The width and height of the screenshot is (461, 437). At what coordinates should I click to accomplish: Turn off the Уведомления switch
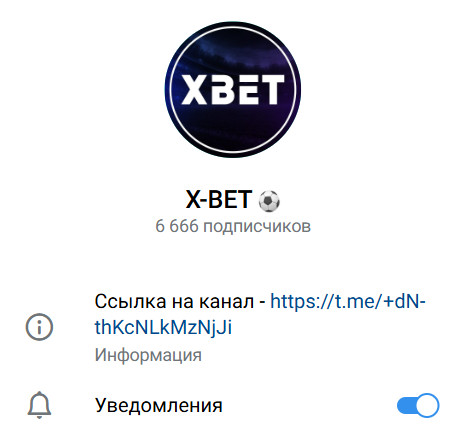[x=418, y=405]
